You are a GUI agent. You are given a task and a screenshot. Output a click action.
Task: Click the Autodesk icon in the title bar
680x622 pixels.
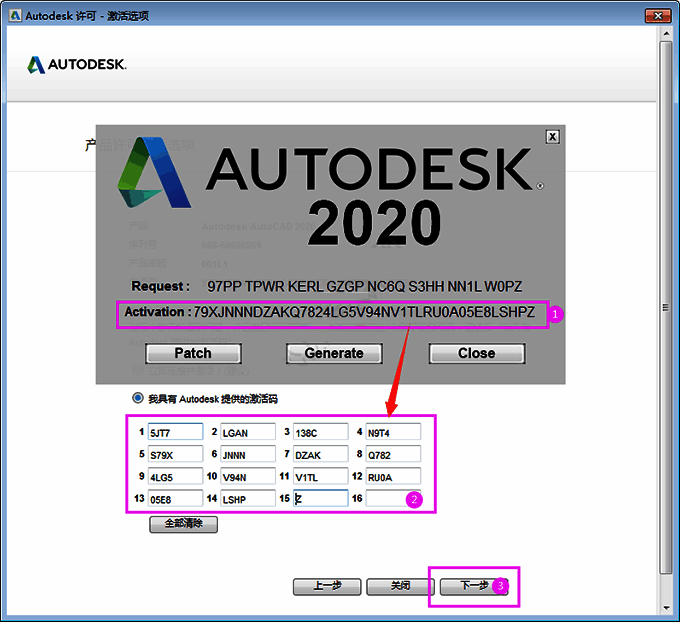pos(12,16)
